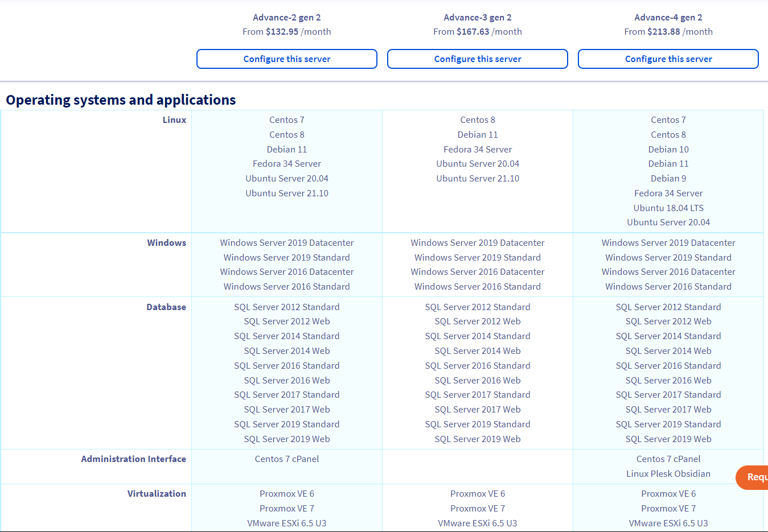
Task: Open the orange Request button at right edge
Action: point(751,477)
